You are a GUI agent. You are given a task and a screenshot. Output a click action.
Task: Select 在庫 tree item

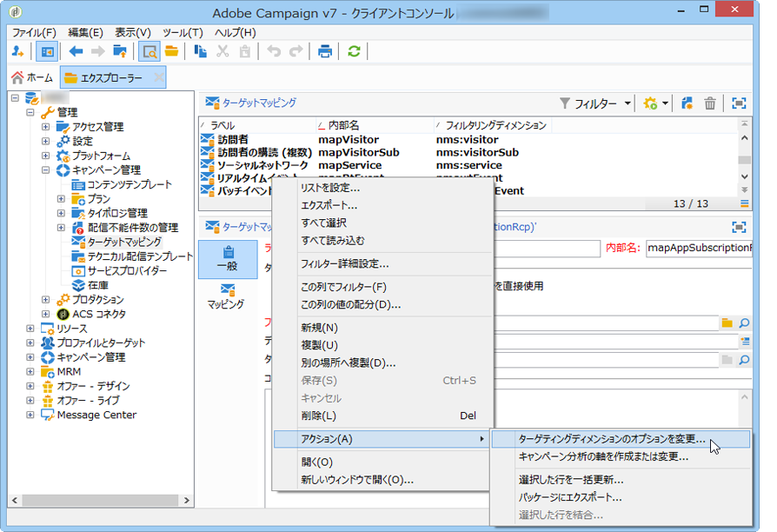[97, 285]
